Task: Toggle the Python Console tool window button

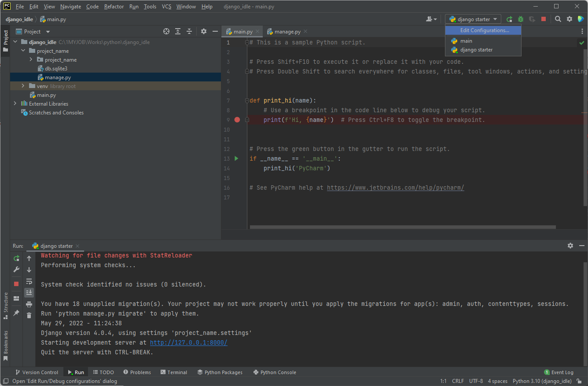Action: coord(275,372)
